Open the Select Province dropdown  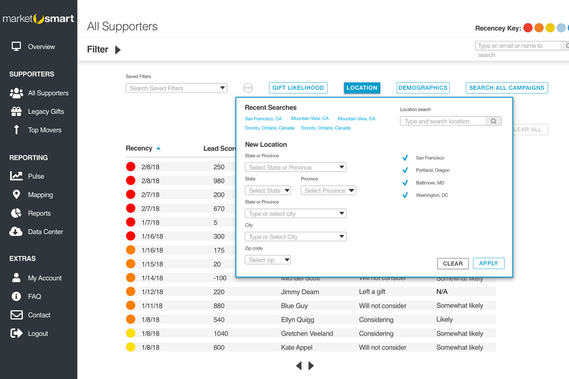pos(328,190)
